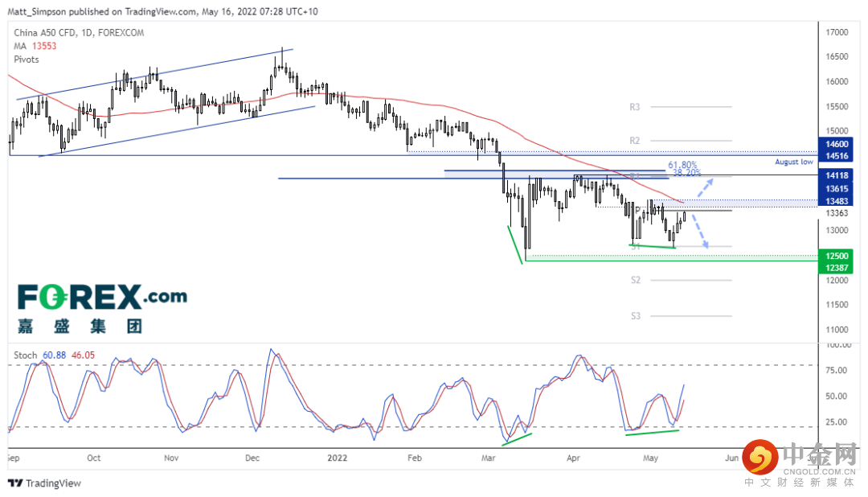Click the green 12387 price label

pos(837,268)
